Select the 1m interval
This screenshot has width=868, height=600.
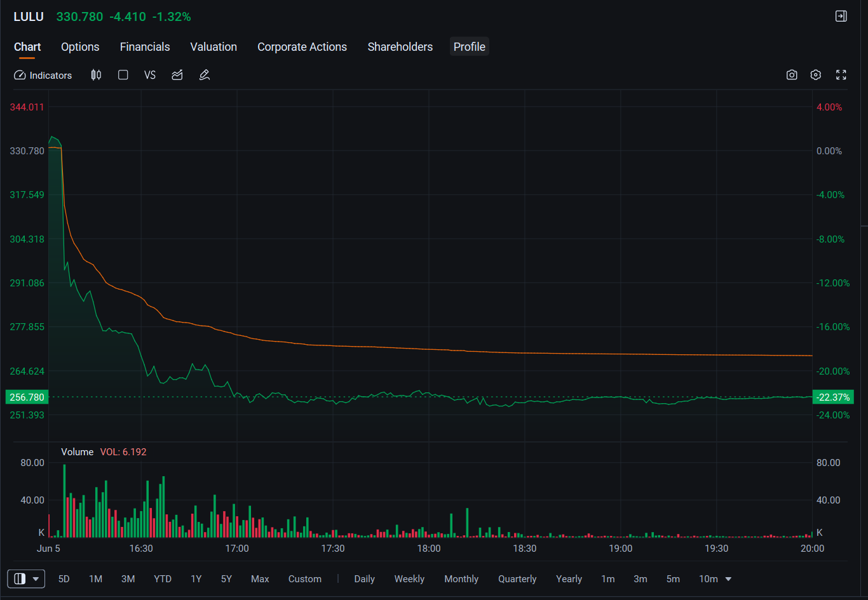(x=608, y=579)
